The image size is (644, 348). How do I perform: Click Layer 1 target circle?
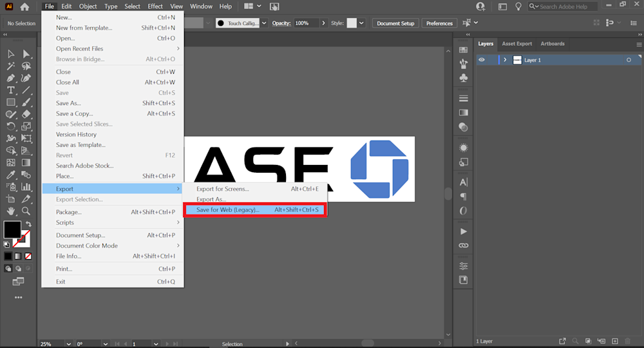(x=629, y=60)
